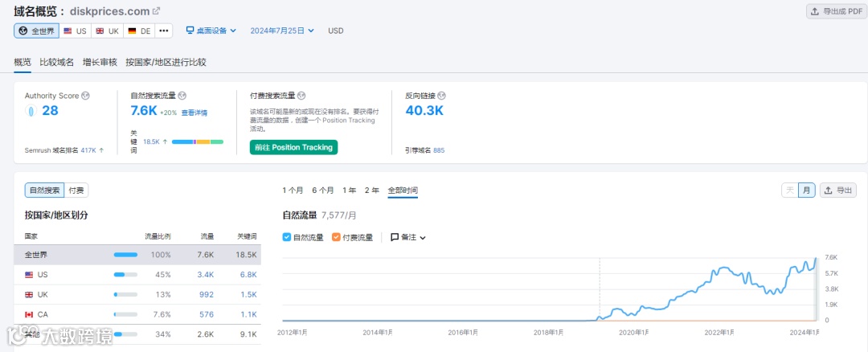
Task: Switch to 按国家/地区进行比较 tab
Action: pyautogui.click(x=166, y=62)
